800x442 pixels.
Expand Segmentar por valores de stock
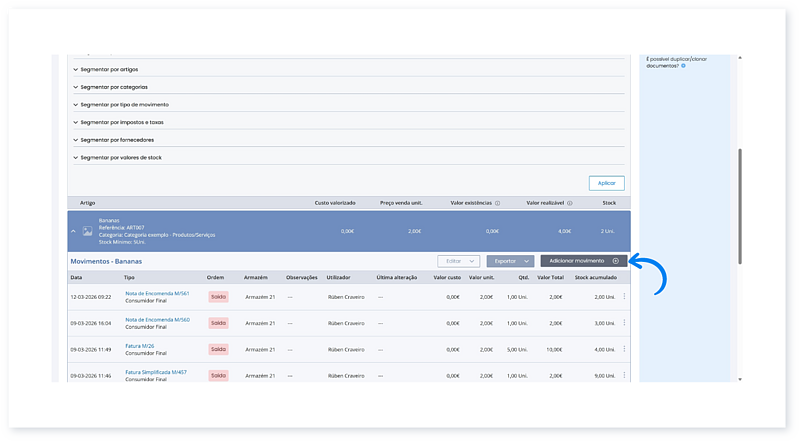click(x=120, y=157)
